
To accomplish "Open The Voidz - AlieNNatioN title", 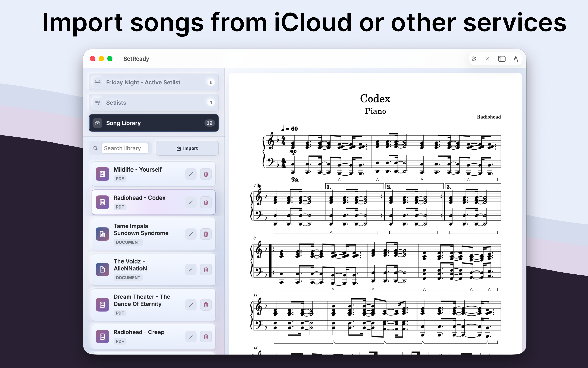I will [130, 265].
